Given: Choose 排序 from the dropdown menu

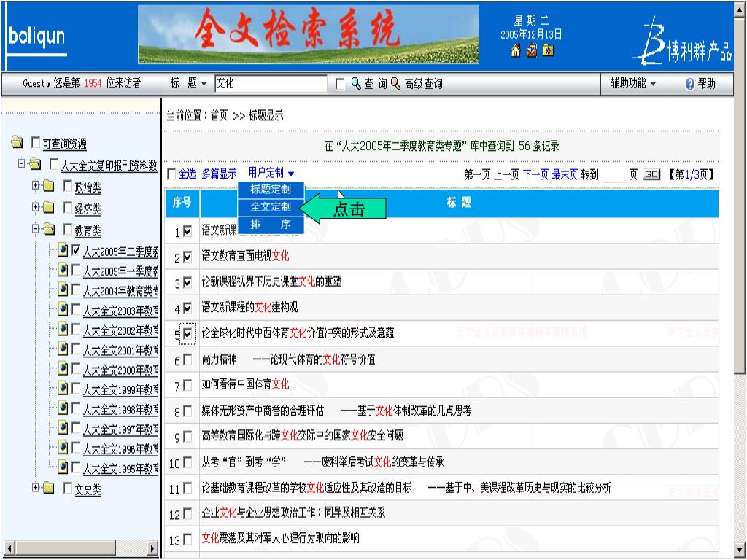Looking at the screenshot, I should 271,225.
